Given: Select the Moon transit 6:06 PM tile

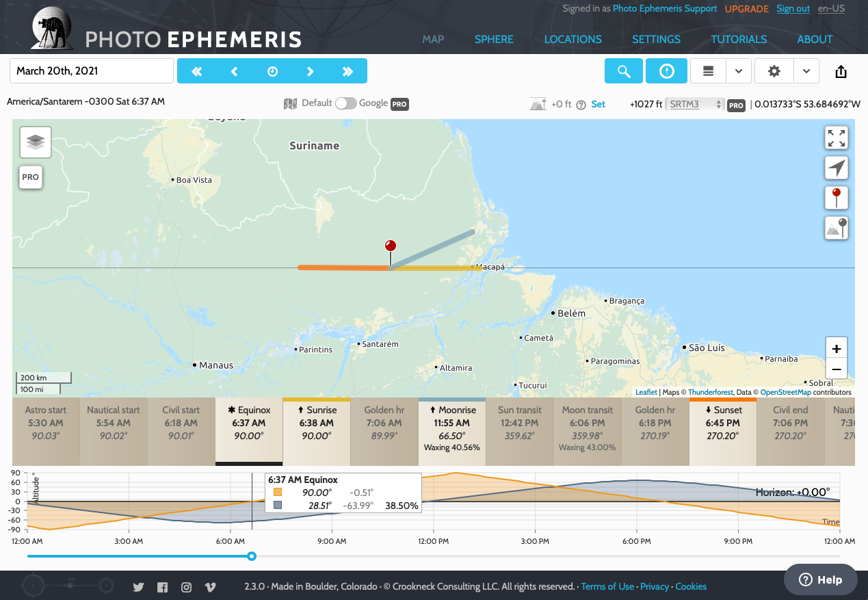Looking at the screenshot, I should point(588,432).
